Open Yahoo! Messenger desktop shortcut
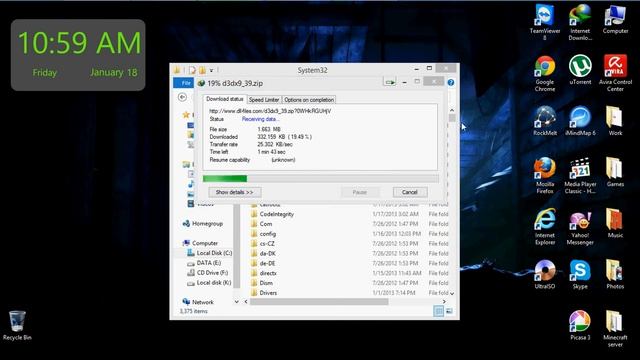 pyautogui.click(x=580, y=227)
